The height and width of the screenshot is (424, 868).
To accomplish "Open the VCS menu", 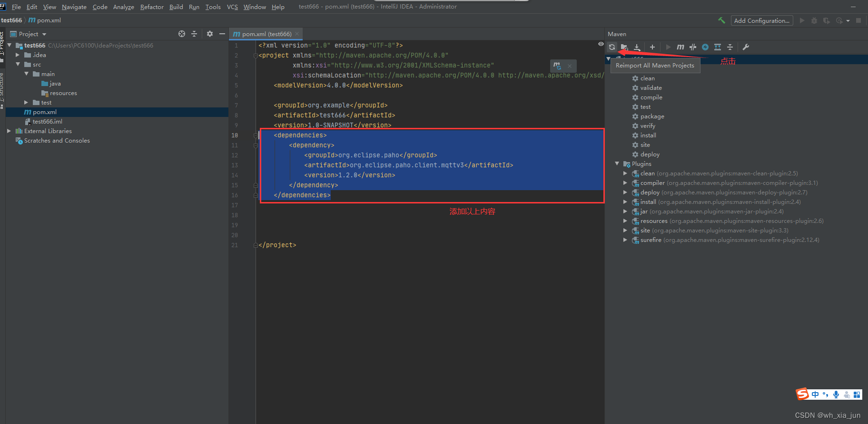I will click(232, 7).
